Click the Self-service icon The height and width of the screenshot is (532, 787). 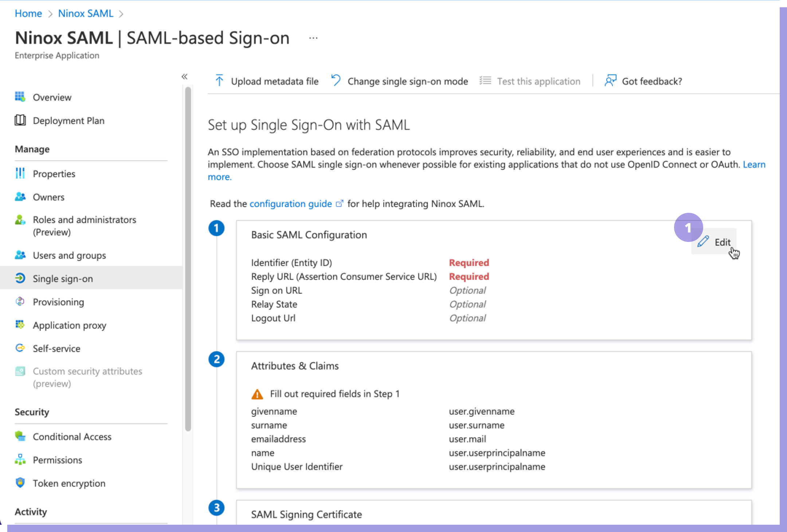(20, 348)
